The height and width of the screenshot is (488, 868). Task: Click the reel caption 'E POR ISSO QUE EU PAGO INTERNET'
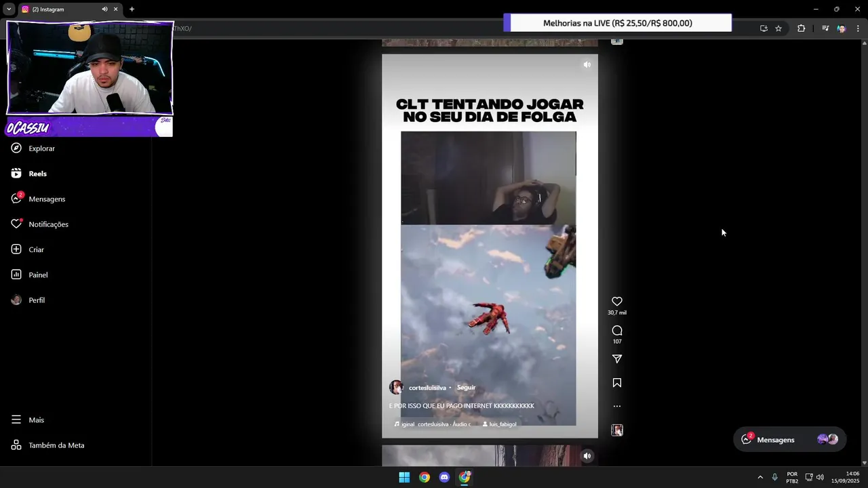pos(461,406)
